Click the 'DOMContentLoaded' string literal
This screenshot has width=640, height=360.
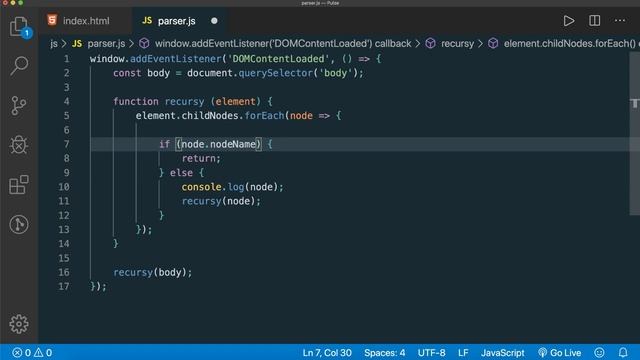click(x=278, y=59)
